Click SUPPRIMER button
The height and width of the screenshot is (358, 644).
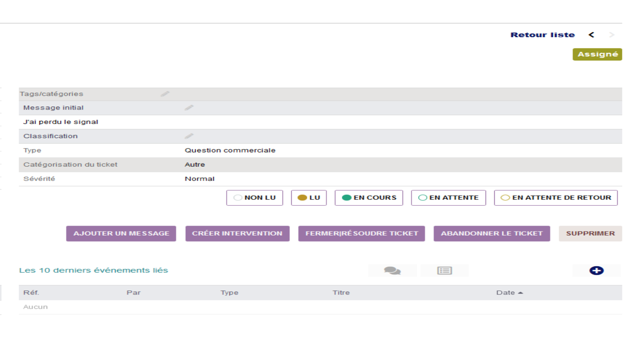[590, 233]
